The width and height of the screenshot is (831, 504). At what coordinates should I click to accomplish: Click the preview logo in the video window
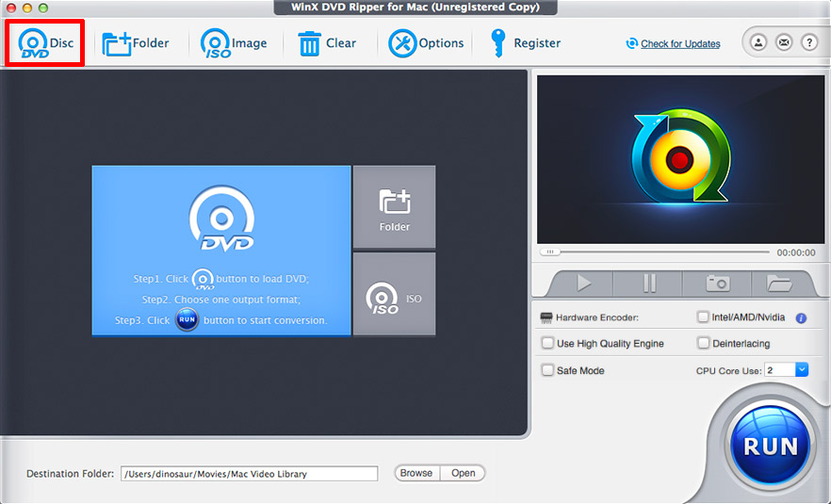[681, 157]
